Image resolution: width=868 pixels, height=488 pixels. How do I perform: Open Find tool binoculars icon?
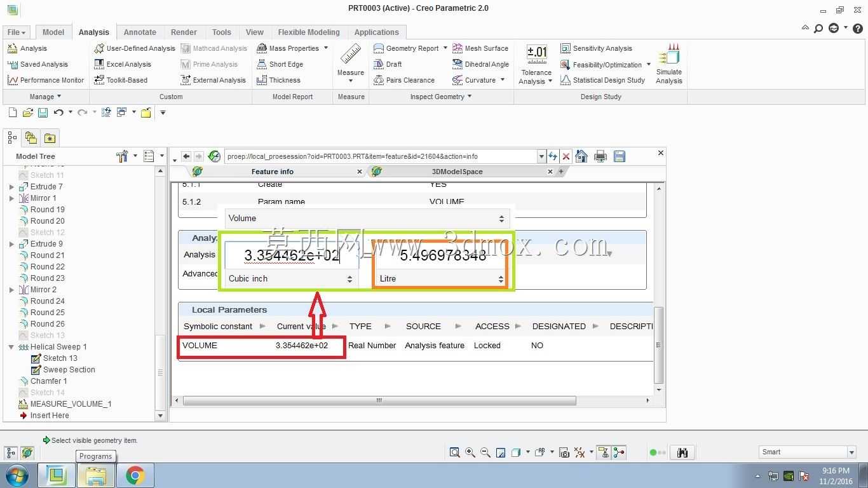pyautogui.click(x=683, y=452)
